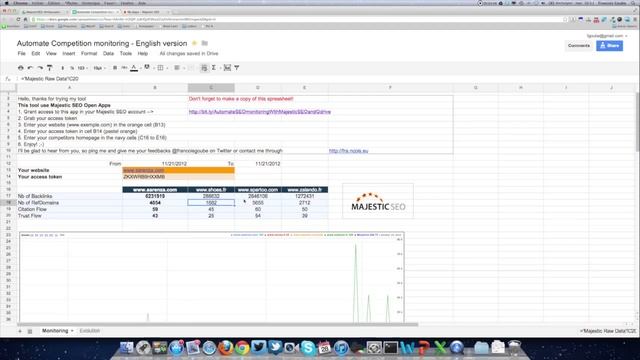Open Skype from the Dock
Image resolution: width=640 pixels, height=360 pixels.
click(x=308, y=348)
